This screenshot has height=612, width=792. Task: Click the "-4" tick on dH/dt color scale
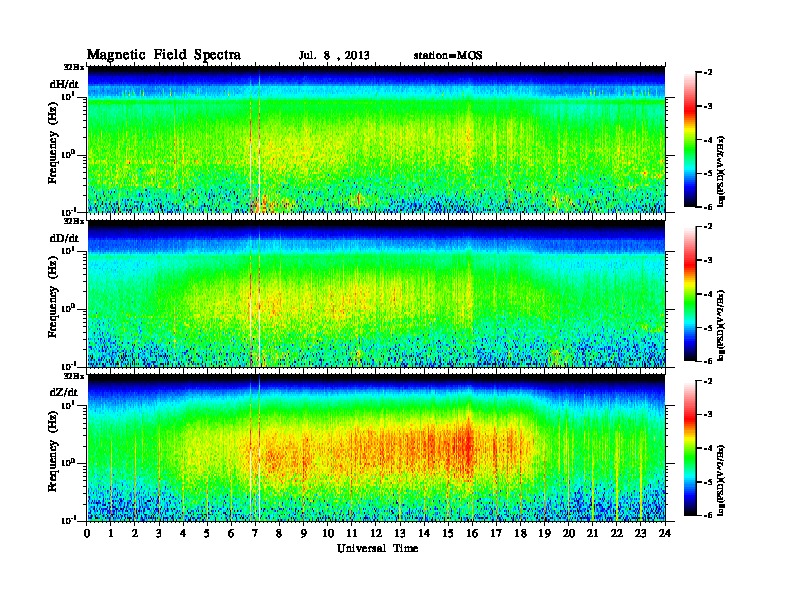tap(708, 140)
